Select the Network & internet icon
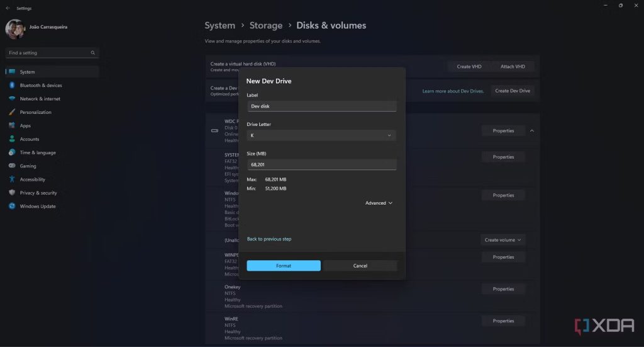The height and width of the screenshot is (347, 644). 13,99
